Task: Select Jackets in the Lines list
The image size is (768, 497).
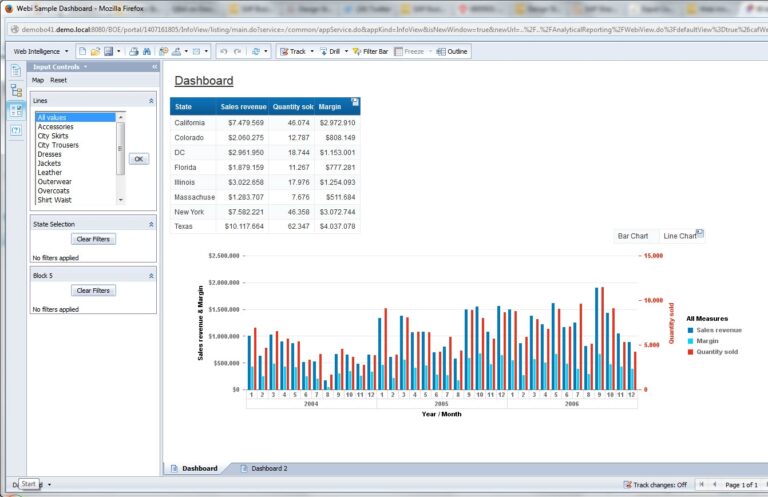Action: click(x=75, y=164)
